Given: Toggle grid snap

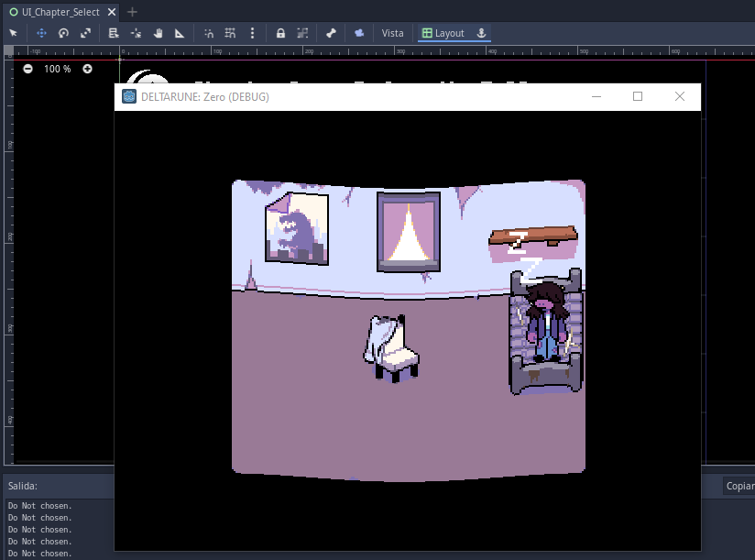Looking at the screenshot, I should click(x=230, y=33).
